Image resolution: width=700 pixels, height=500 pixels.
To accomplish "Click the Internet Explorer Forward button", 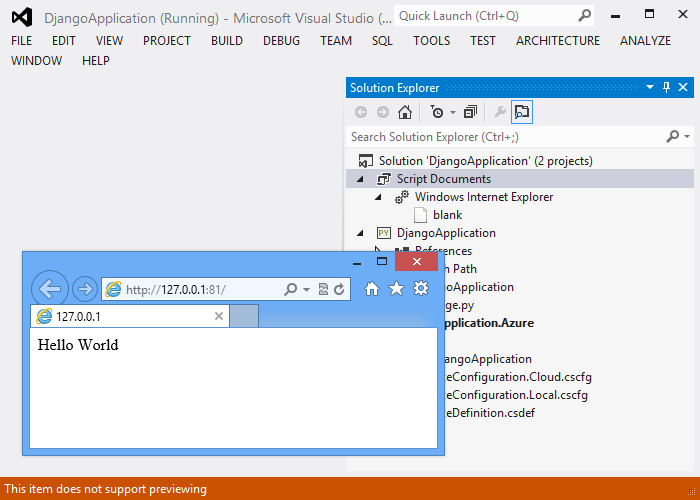I will [84, 289].
